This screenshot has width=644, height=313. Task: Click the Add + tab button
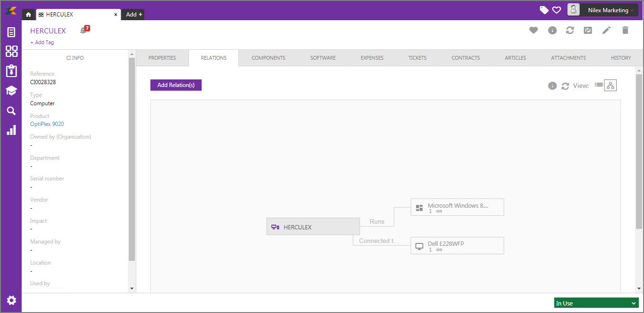(134, 15)
